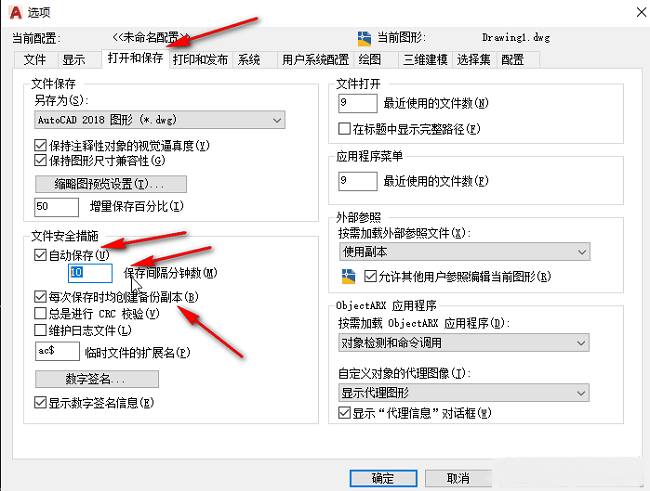Enable 在标题中显示完整路径 checkbox
The width and height of the screenshot is (650, 491).
(344, 129)
